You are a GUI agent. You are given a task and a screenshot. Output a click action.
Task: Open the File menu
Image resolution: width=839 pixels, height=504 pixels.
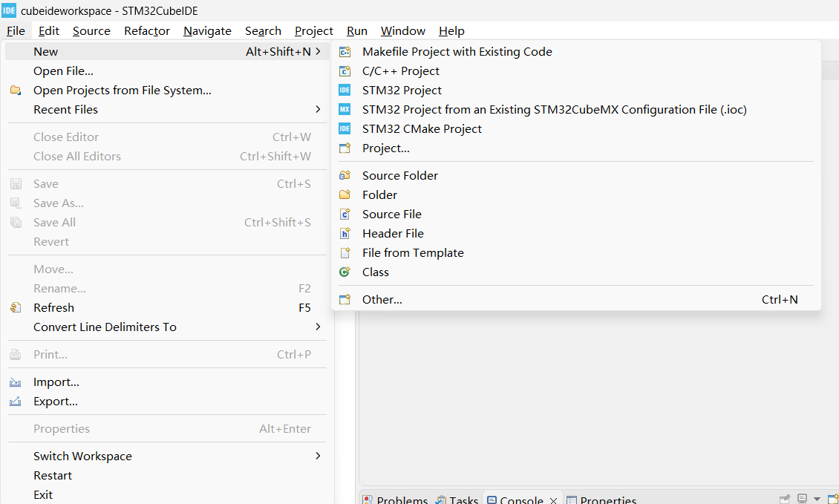click(16, 31)
